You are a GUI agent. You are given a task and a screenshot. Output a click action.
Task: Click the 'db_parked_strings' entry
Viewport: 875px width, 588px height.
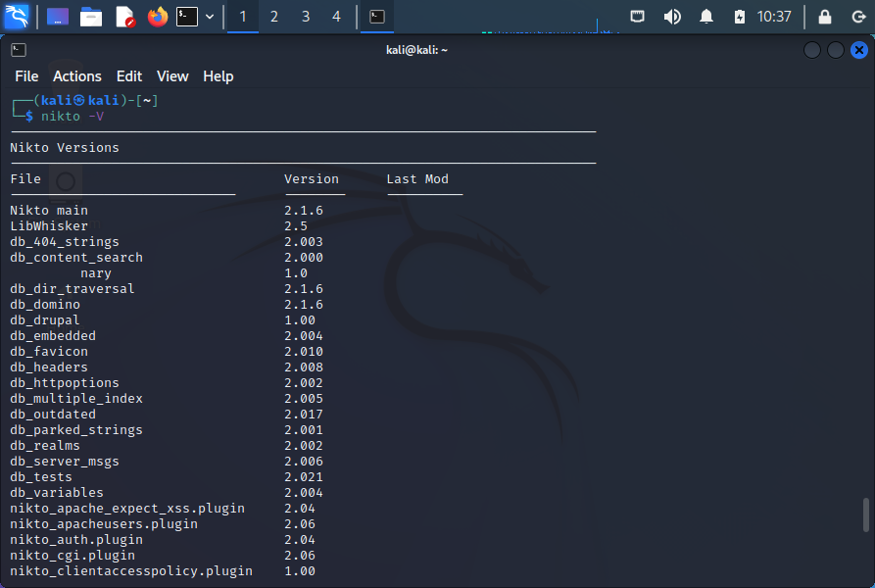coord(76,429)
